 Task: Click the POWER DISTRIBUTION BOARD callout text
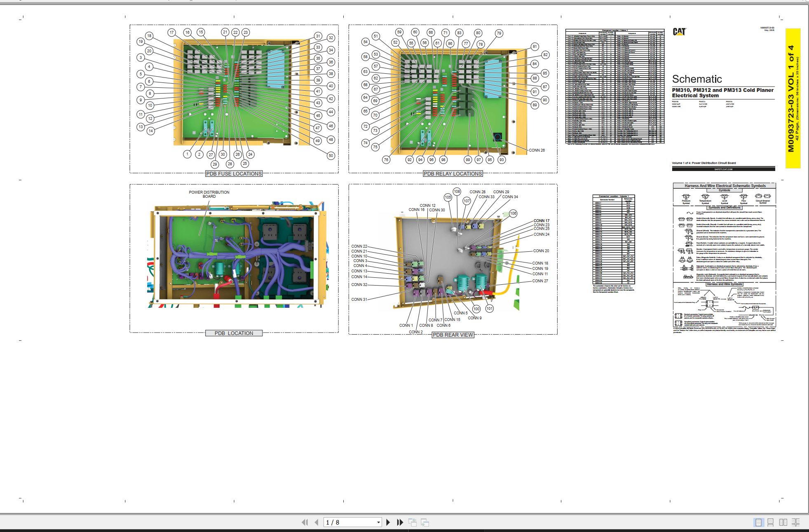tap(209, 194)
